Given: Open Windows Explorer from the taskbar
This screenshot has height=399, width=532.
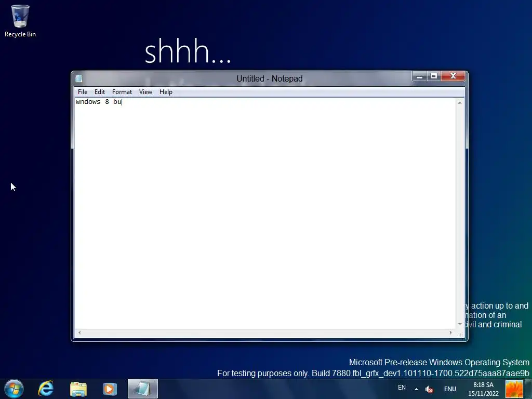Looking at the screenshot, I should click(78, 389).
